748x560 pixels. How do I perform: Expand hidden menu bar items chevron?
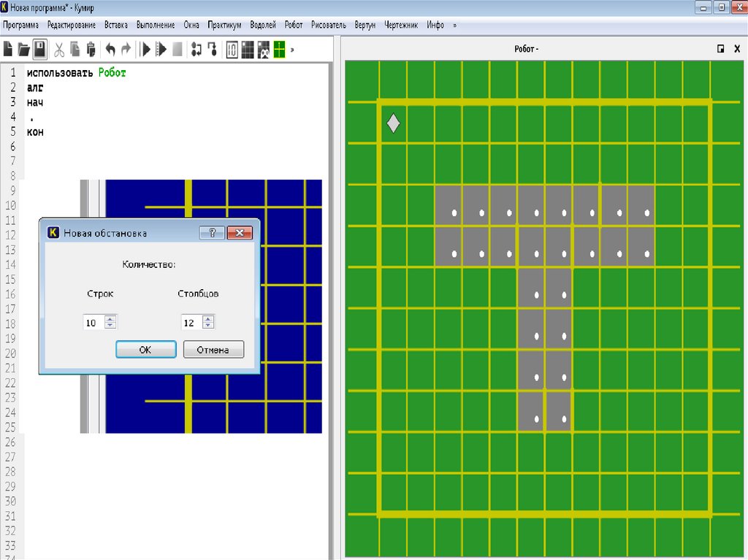tap(455, 25)
